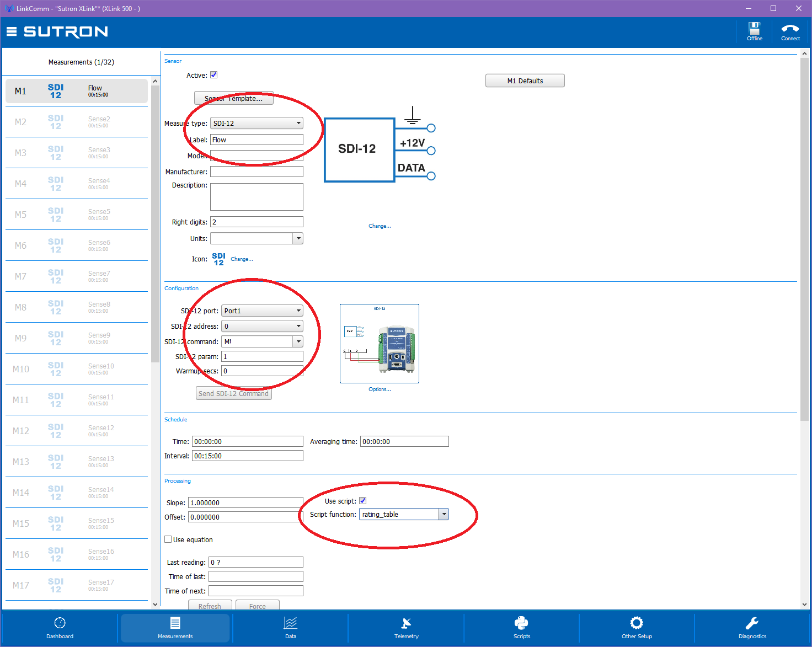Select the M9 Sense9 SDI-12 icon
The width and height of the screenshot is (812, 647).
click(x=56, y=338)
